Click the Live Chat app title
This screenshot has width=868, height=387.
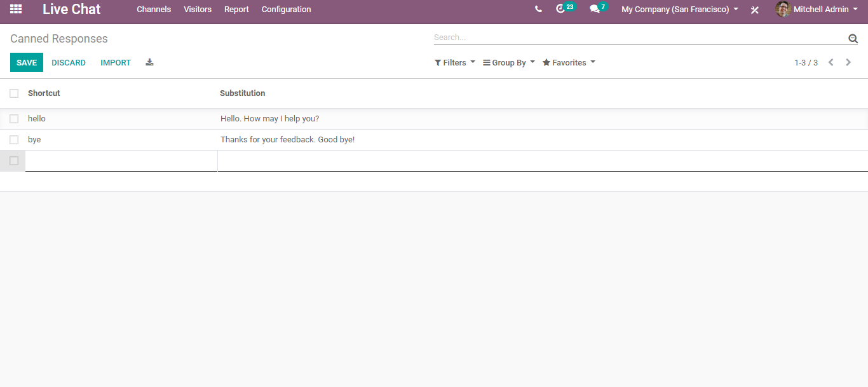[71, 10]
